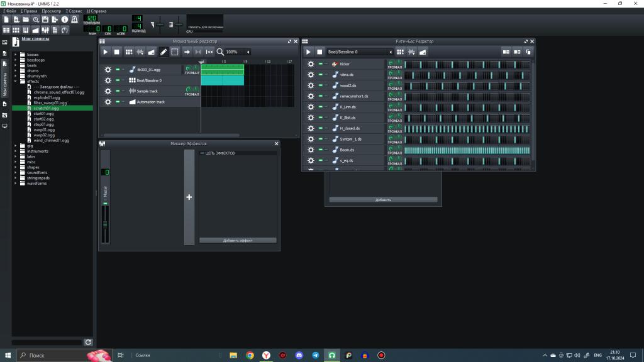Open the Правка menu

pos(29,11)
